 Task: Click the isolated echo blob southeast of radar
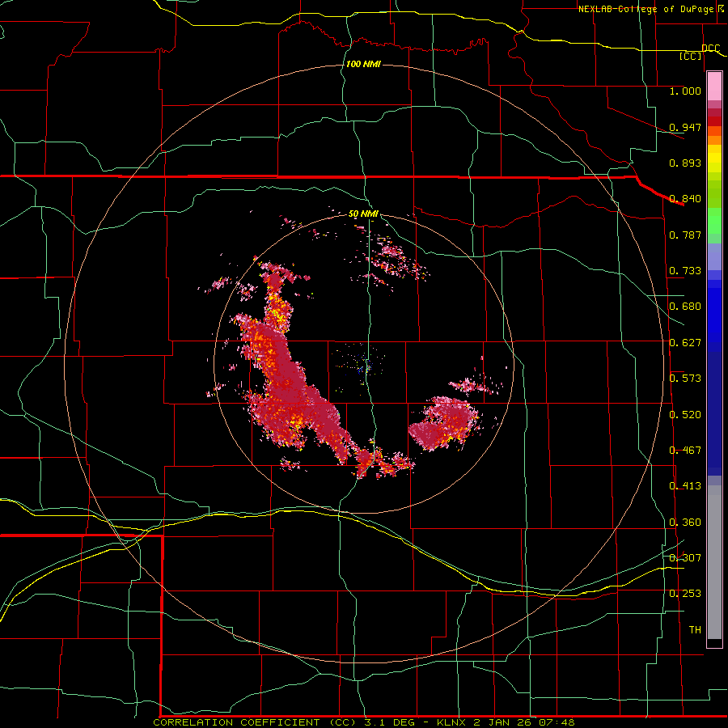click(444, 423)
